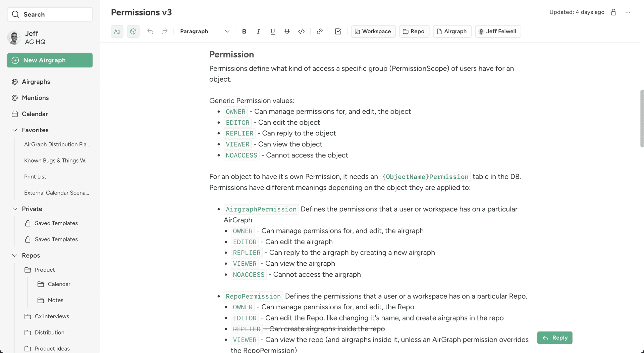Insert a link
Viewport: 644px width, 353px height.
[x=320, y=31]
